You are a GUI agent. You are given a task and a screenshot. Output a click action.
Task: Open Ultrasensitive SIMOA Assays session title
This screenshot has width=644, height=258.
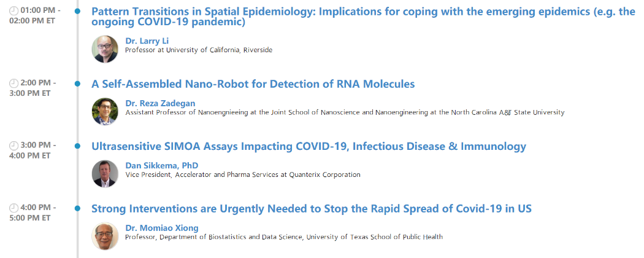309,146
